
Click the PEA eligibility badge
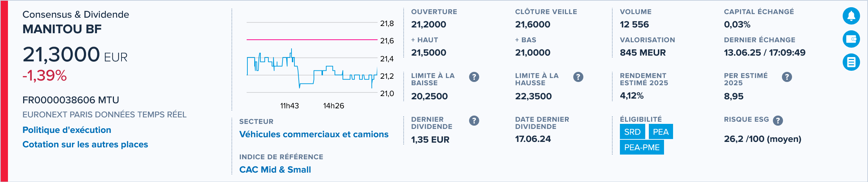661,132
